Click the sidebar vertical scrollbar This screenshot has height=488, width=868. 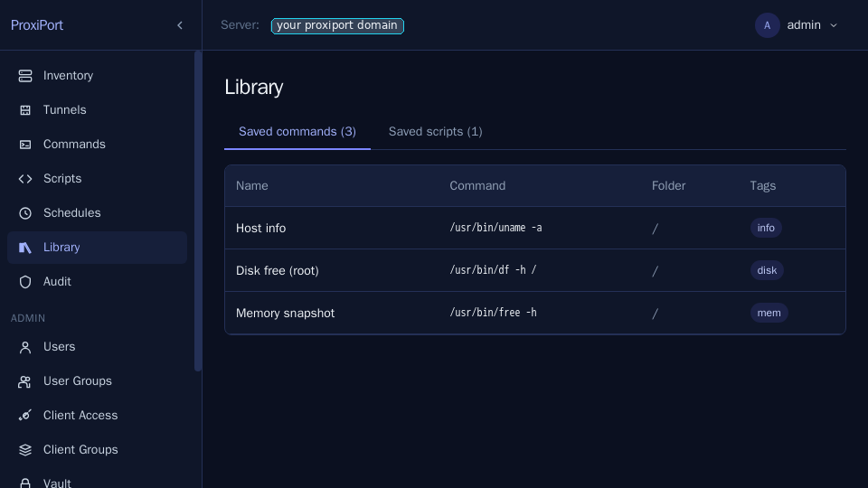click(x=198, y=211)
